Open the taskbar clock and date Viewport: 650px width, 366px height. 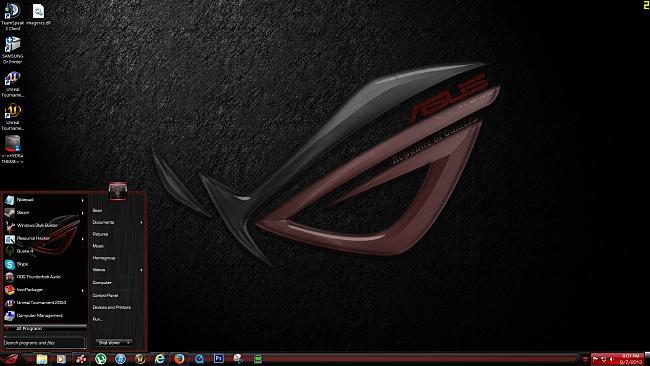(x=630, y=359)
